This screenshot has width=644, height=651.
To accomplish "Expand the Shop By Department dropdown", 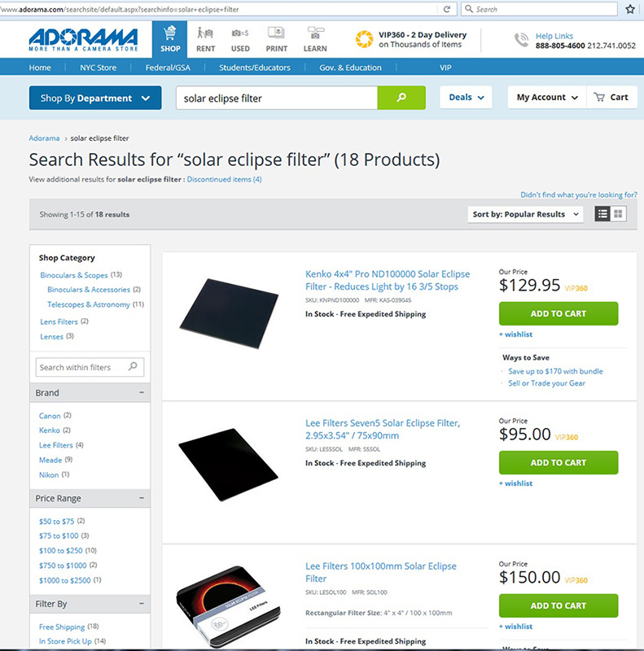I will coord(95,98).
